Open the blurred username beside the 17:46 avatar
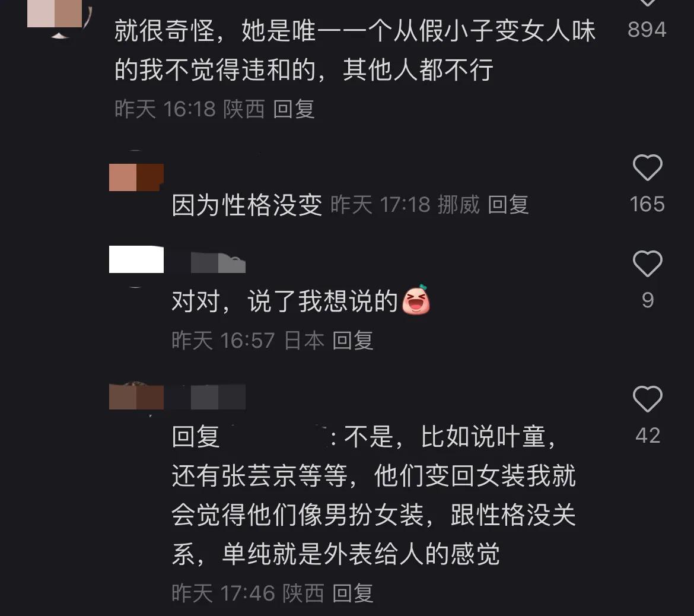Viewport: 694px width, 616px height. 218,397
